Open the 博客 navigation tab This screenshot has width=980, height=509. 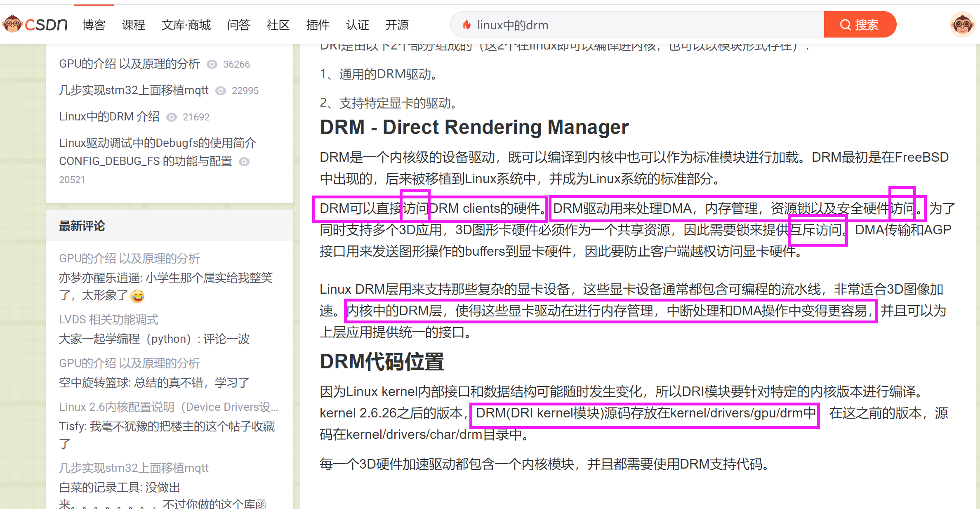pyautogui.click(x=94, y=25)
